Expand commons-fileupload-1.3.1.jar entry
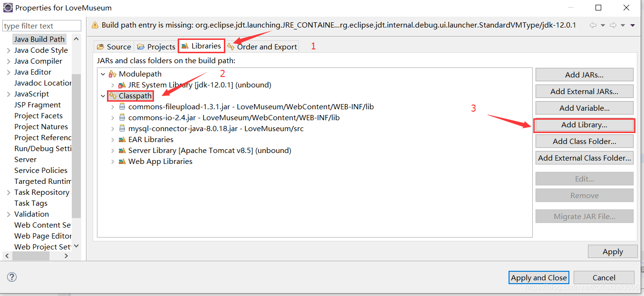 [113, 107]
